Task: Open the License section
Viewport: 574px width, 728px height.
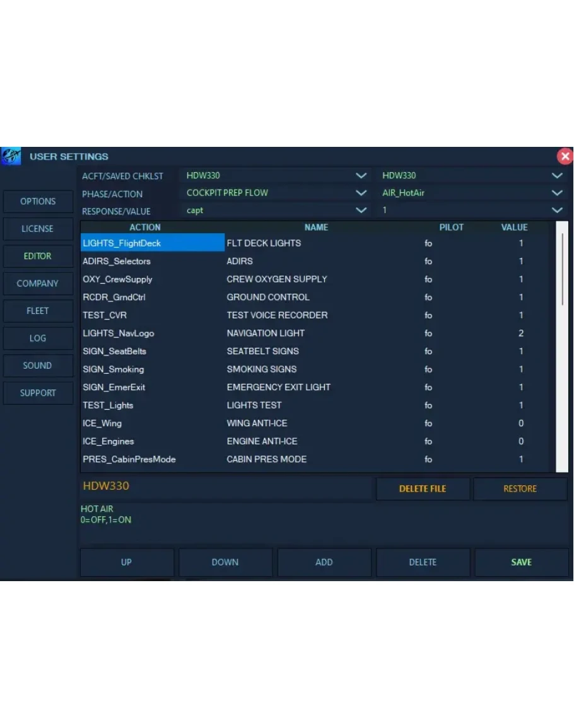Action: [x=38, y=229]
